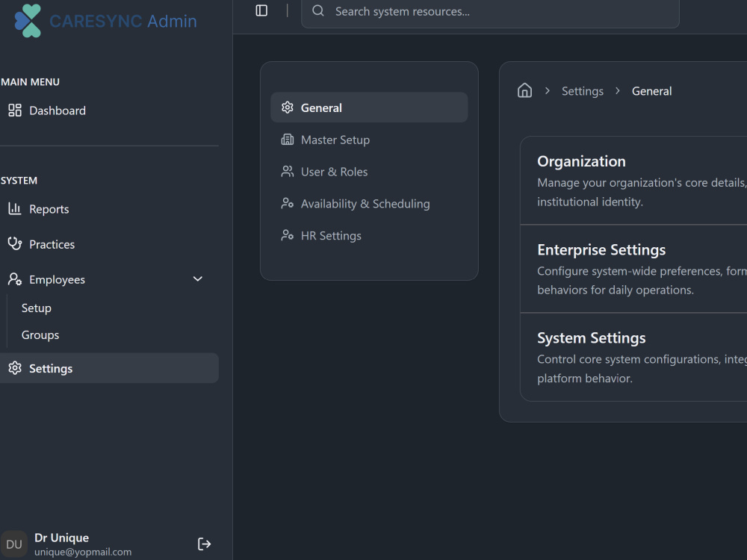Open Employees Groups submenu item
747x560 pixels.
[x=40, y=335]
